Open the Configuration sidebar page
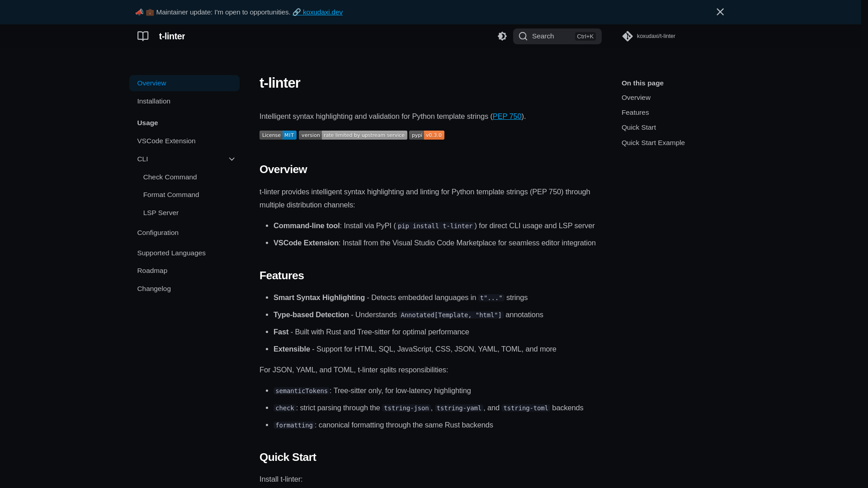 [x=184, y=233]
